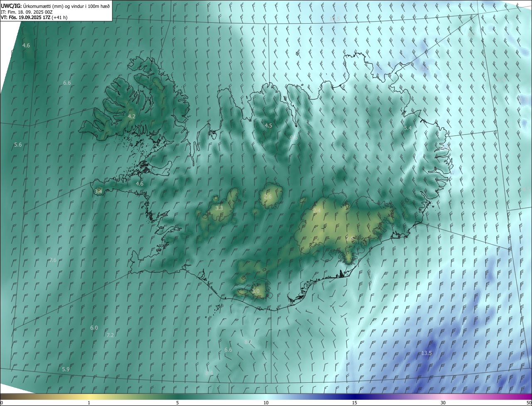The width and height of the screenshot is (532, 406).
Task: Select the 30 tick on the color scale
Action: coord(443,403)
